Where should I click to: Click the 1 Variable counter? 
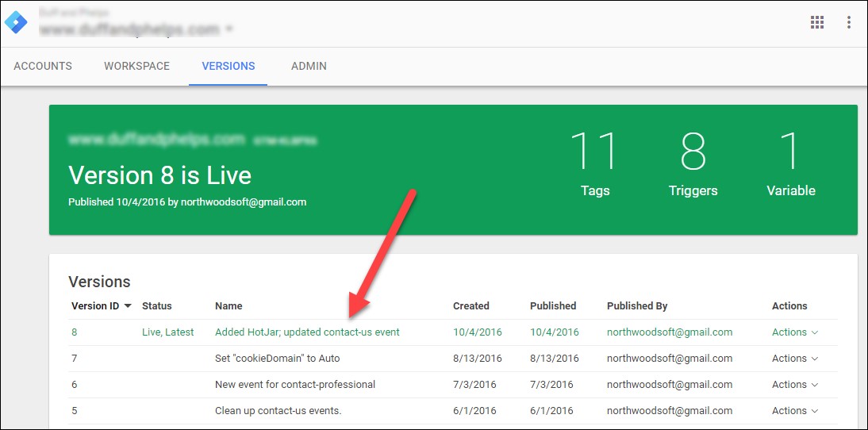click(790, 163)
